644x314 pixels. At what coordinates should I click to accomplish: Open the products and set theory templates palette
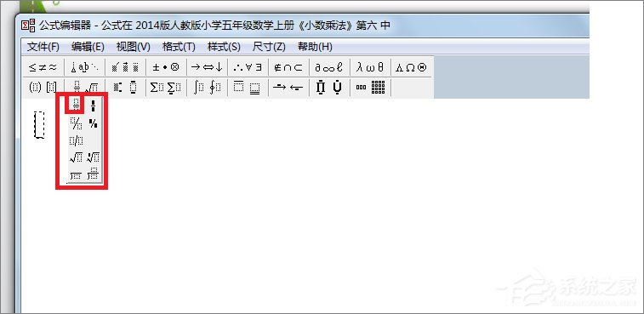point(329,87)
